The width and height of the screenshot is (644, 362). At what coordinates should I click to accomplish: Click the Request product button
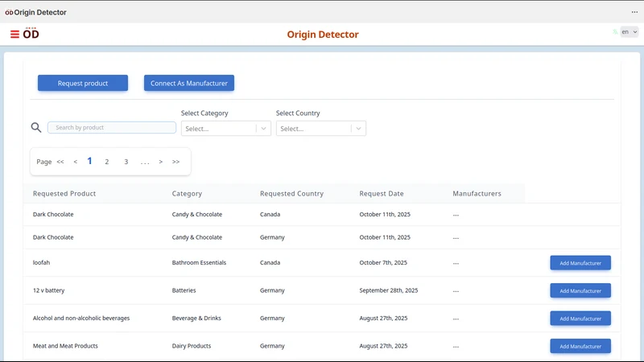coord(83,83)
